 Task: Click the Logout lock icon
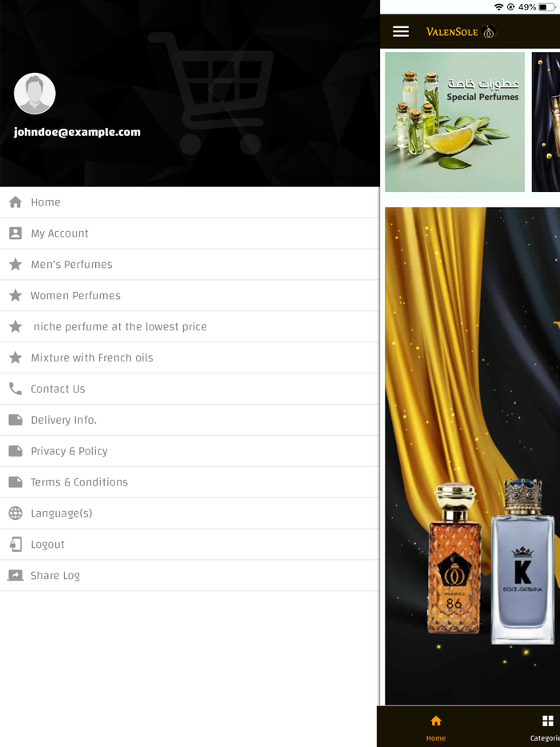pyautogui.click(x=15, y=544)
